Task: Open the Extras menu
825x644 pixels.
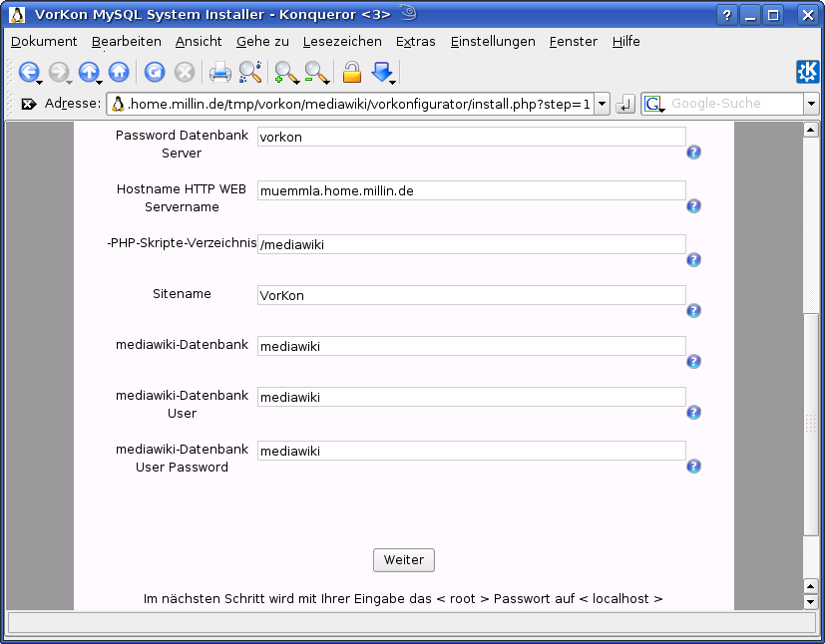Action: (416, 42)
